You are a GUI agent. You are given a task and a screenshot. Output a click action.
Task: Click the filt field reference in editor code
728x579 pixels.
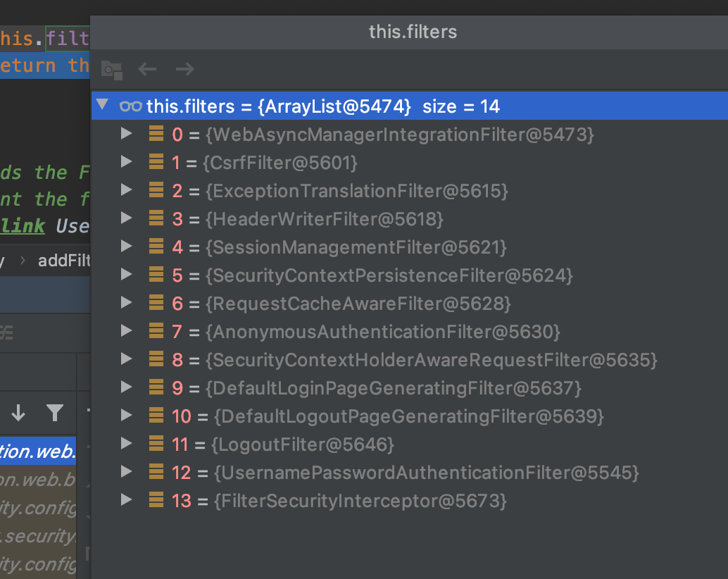[x=68, y=39]
